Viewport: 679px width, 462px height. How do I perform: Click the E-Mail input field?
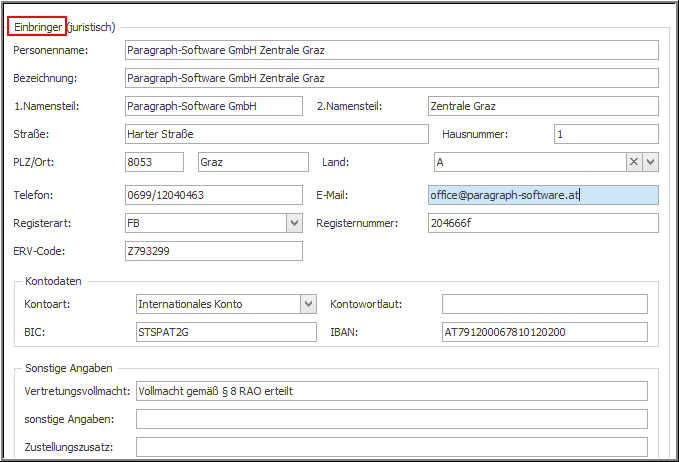(543, 195)
